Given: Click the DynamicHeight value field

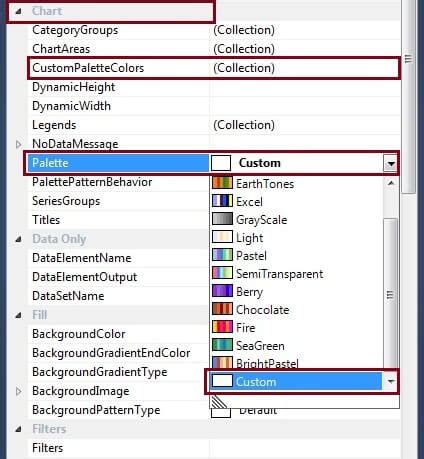Looking at the screenshot, I should click(305, 87).
